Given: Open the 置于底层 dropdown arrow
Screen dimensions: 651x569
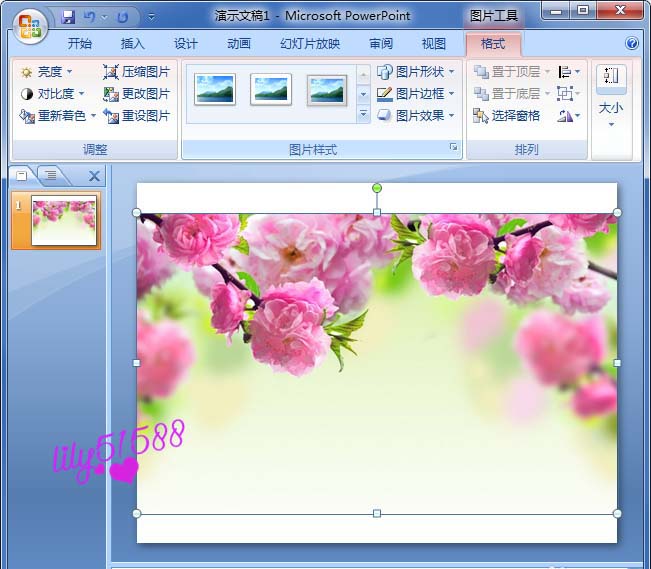Looking at the screenshot, I should (547, 94).
